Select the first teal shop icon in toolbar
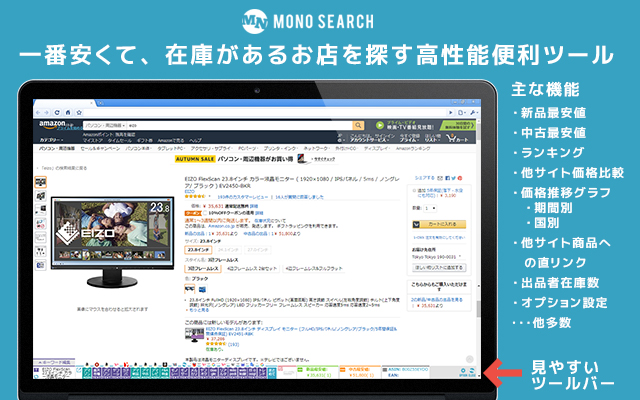Image resolution: width=640 pixels, height=400 pixels. [87, 373]
